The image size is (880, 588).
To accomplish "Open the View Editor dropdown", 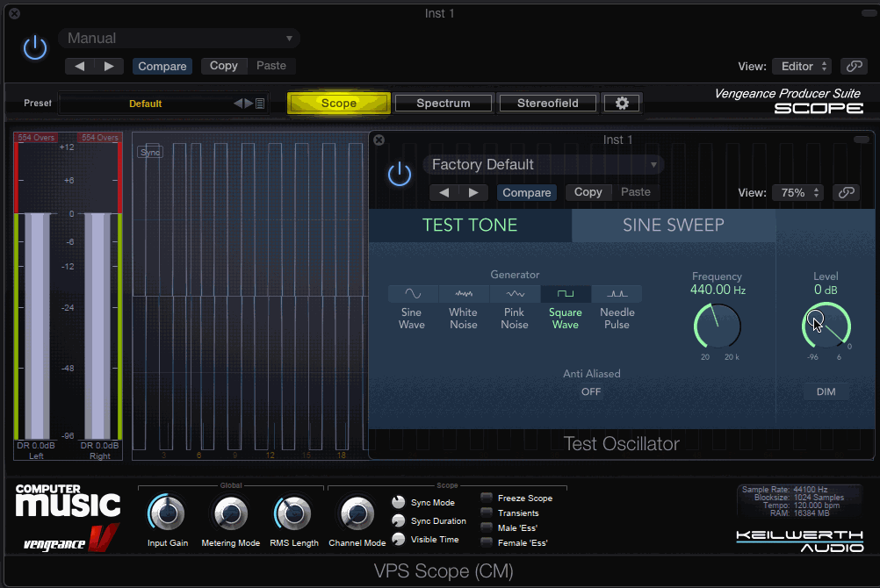I will (802, 66).
